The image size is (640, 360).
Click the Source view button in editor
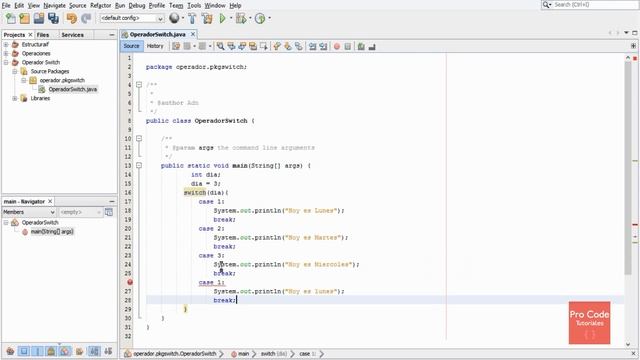131,46
